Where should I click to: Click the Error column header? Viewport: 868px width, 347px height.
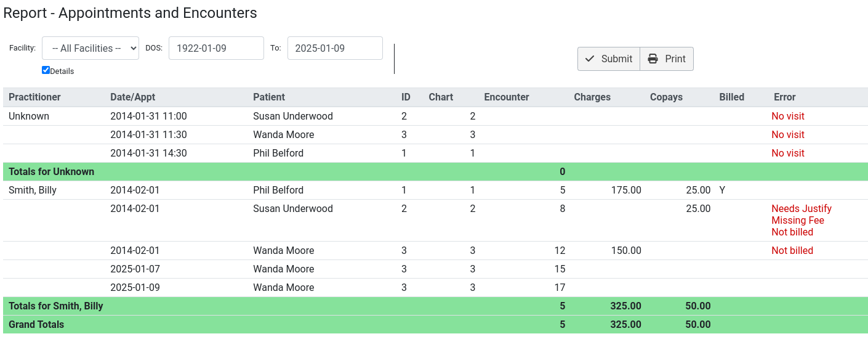[x=785, y=97]
